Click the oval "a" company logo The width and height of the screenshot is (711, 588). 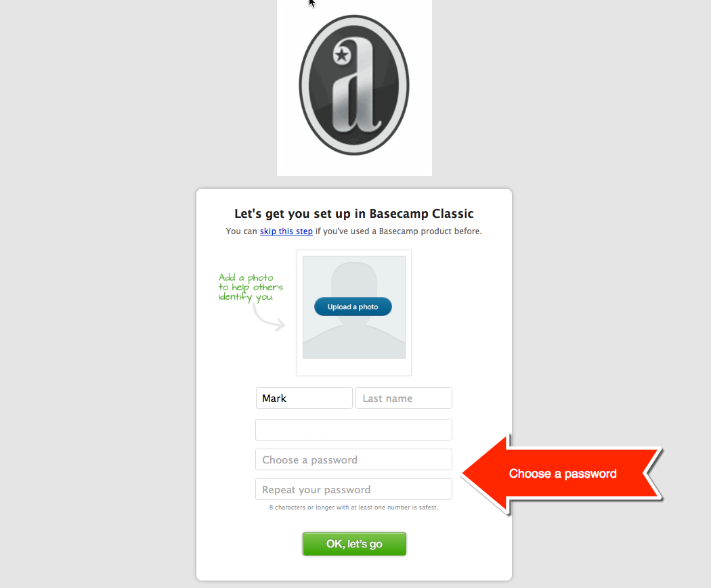click(354, 85)
